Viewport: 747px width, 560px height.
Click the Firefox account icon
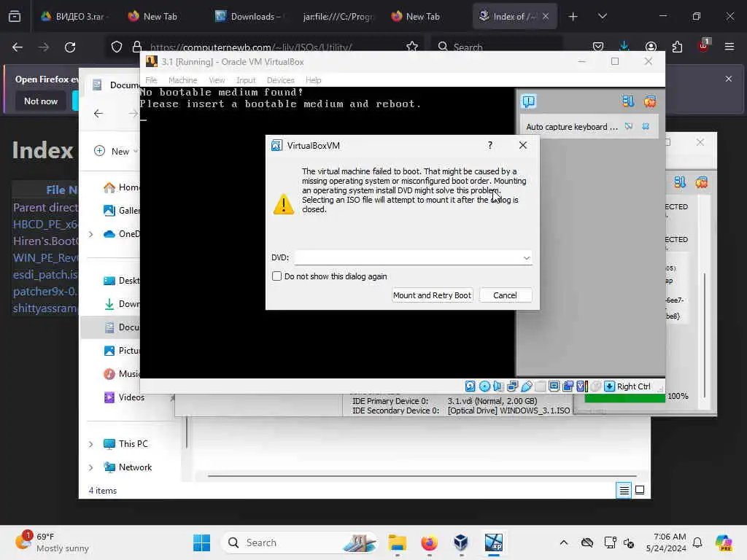click(x=651, y=47)
